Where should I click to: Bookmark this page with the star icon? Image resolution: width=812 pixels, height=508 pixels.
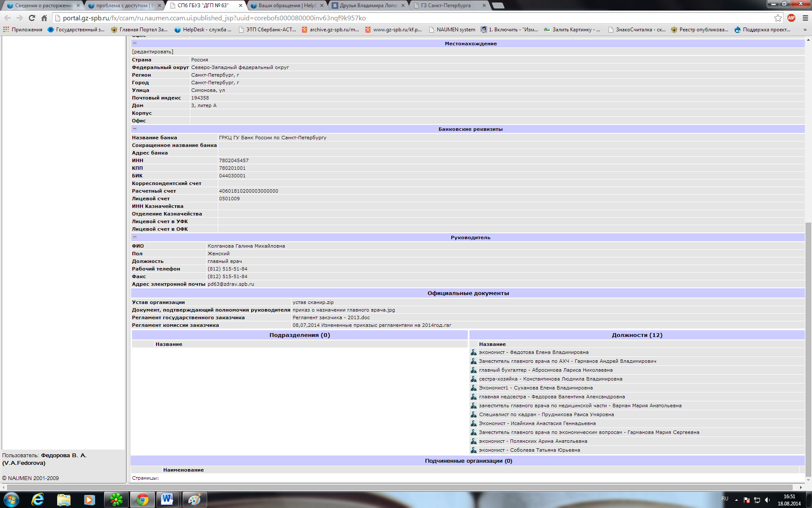click(x=778, y=18)
